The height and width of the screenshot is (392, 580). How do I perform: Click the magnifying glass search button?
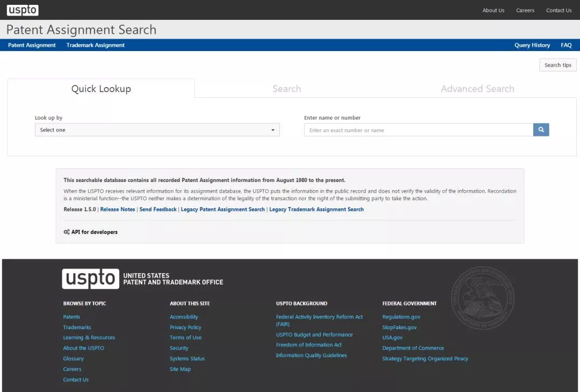(541, 130)
